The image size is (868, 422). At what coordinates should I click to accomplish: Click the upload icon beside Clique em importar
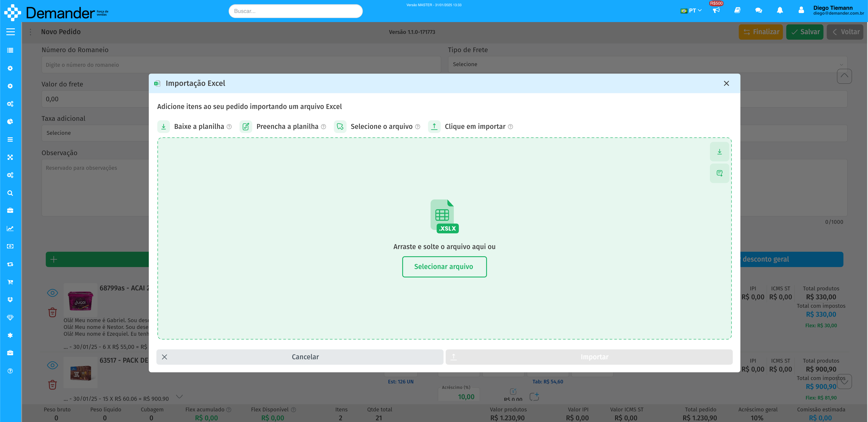[x=434, y=127]
